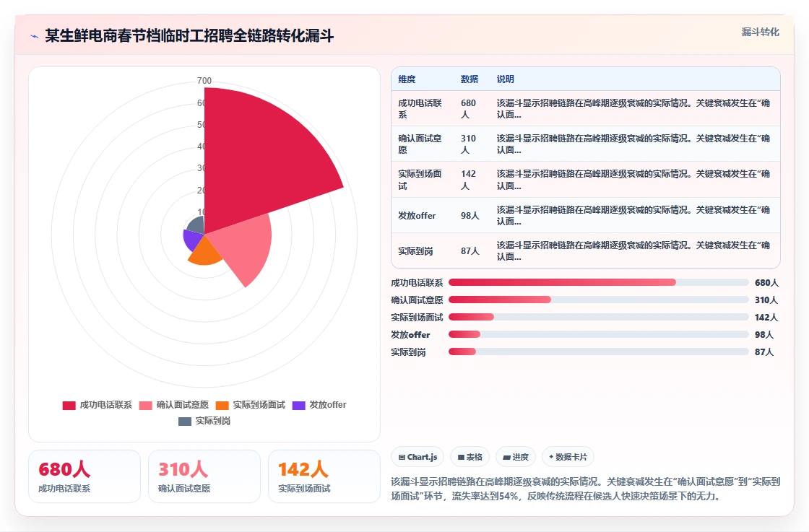Click the 维度 column header

pyautogui.click(x=407, y=79)
